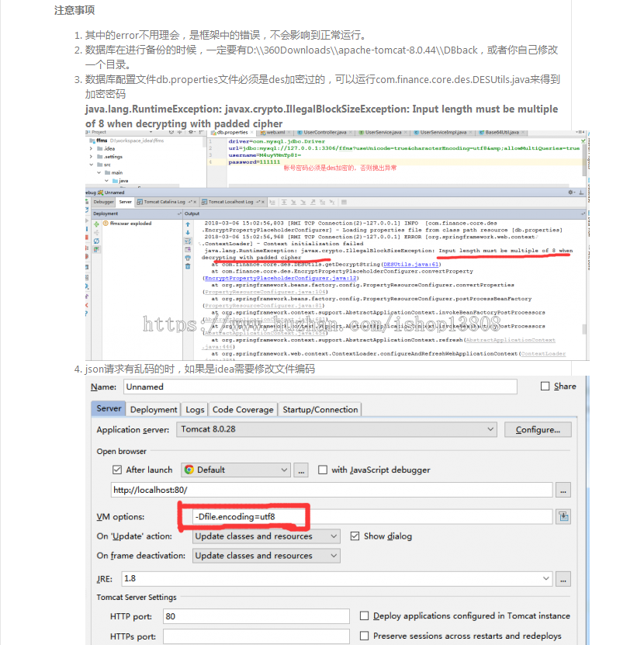The width and height of the screenshot is (644, 645).
Task: Click the Name field containing Unnamed
Action: [320, 387]
